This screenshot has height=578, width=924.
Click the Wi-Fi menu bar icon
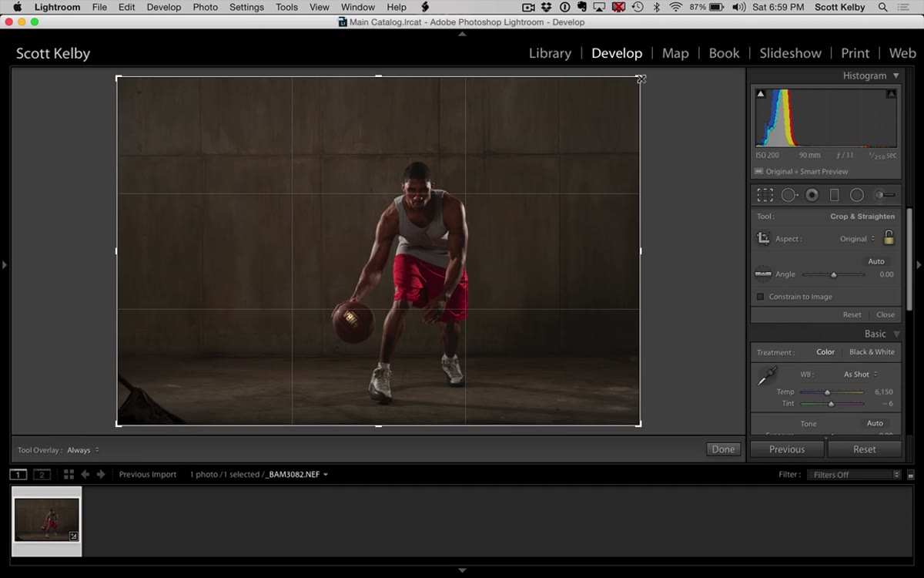click(676, 7)
